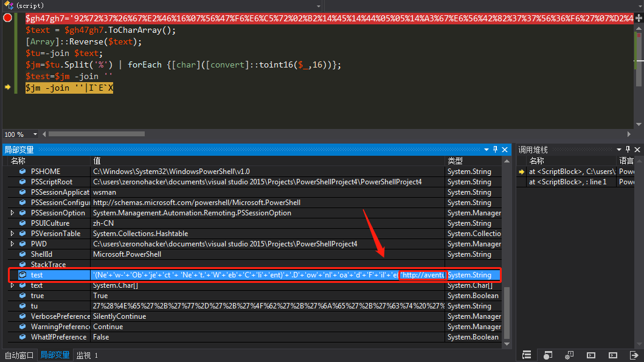Click the PSHOME value C:\Windows\System32 path
Screen dimensions: 644x362
coord(171,172)
